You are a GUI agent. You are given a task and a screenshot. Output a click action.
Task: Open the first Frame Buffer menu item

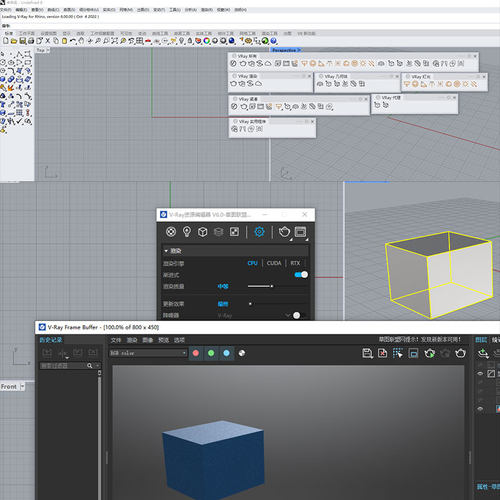pos(116,340)
